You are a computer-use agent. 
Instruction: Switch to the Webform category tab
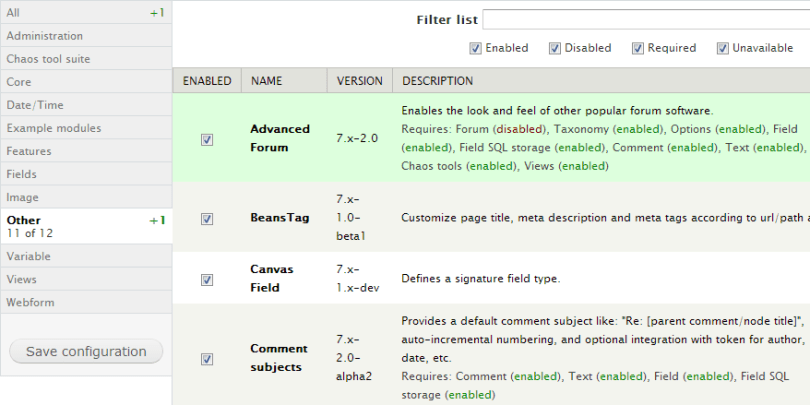(x=85, y=302)
